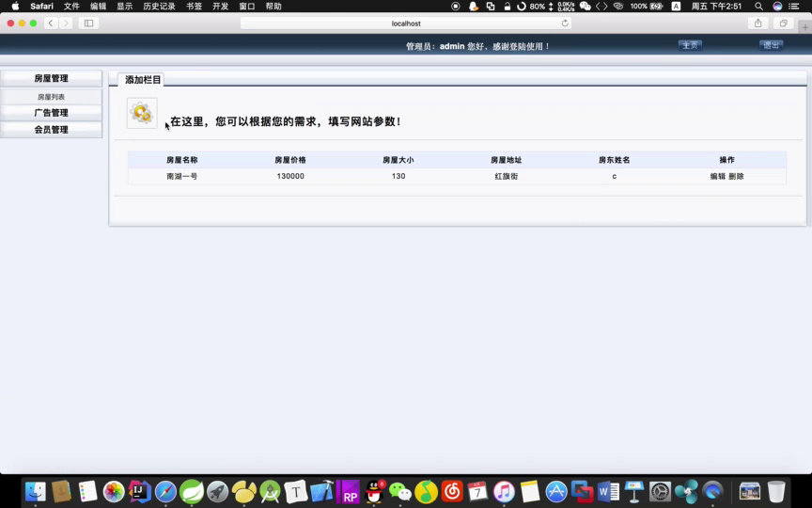
Task: Open Finder from the dock
Action: pos(35,491)
